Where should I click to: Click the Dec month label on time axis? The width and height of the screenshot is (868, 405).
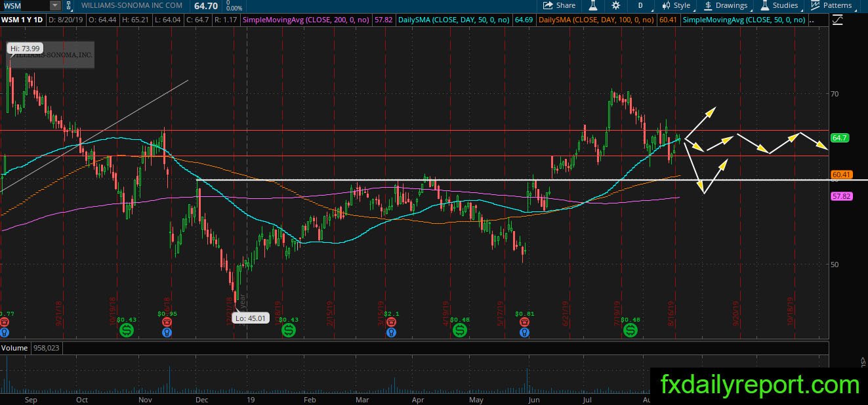[x=202, y=399]
